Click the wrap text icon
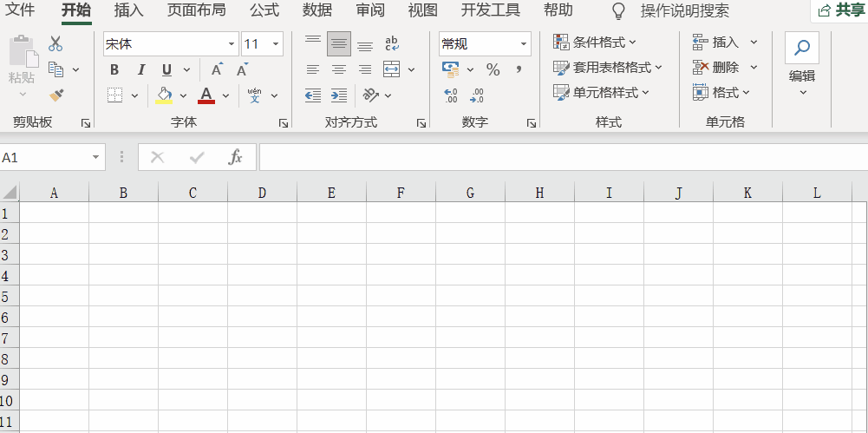The height and width of the screenshot is (433, 868). pos(392,43)
